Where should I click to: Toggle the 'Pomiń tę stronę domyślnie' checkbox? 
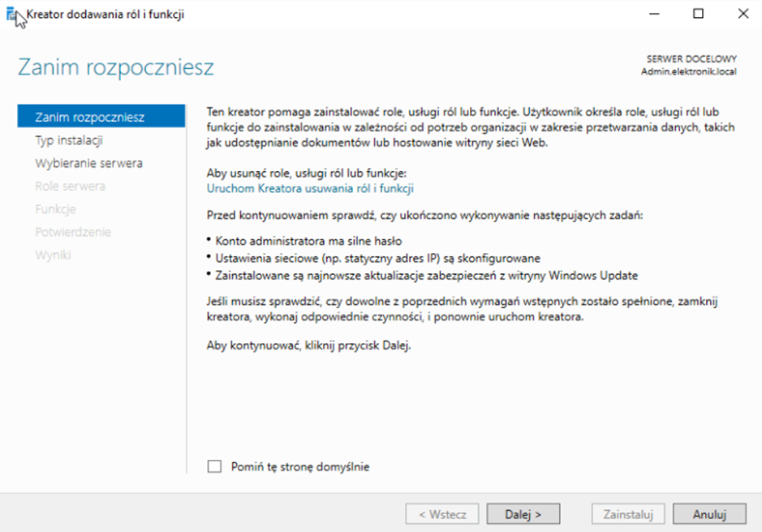215,466
